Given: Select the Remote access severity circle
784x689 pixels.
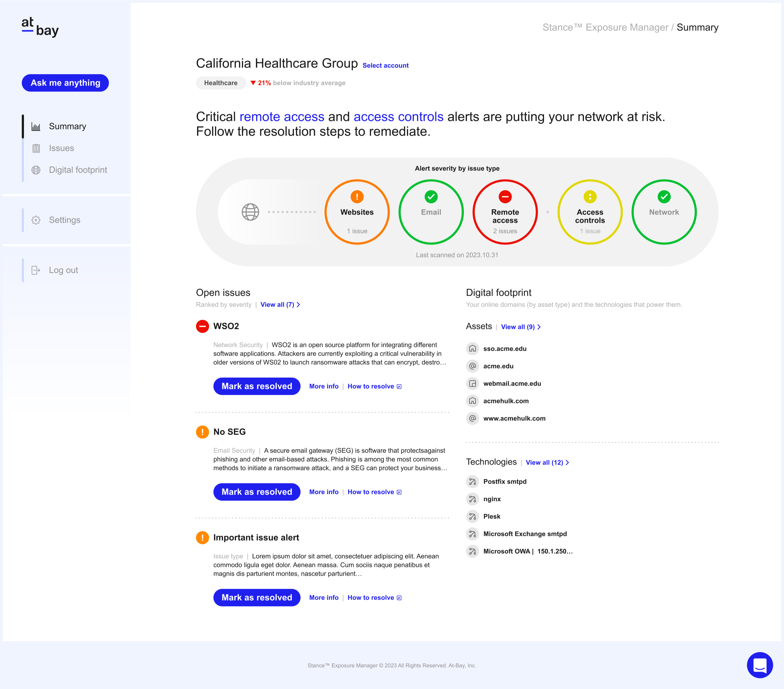Looking at the screenshot, I should coord(505,212).
